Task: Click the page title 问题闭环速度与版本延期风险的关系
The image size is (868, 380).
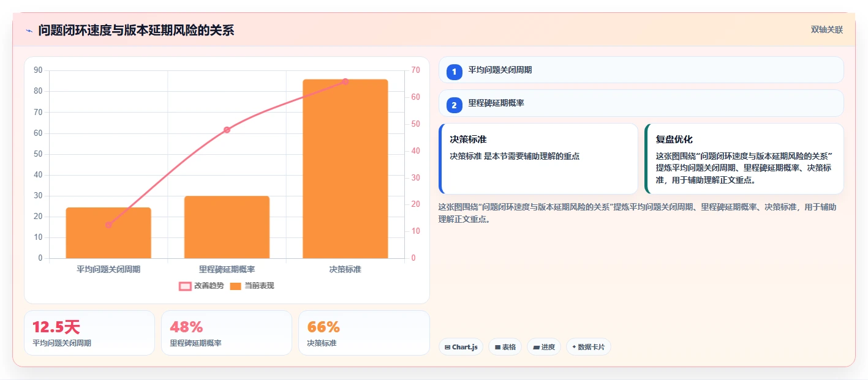Action: pos(136,30)
